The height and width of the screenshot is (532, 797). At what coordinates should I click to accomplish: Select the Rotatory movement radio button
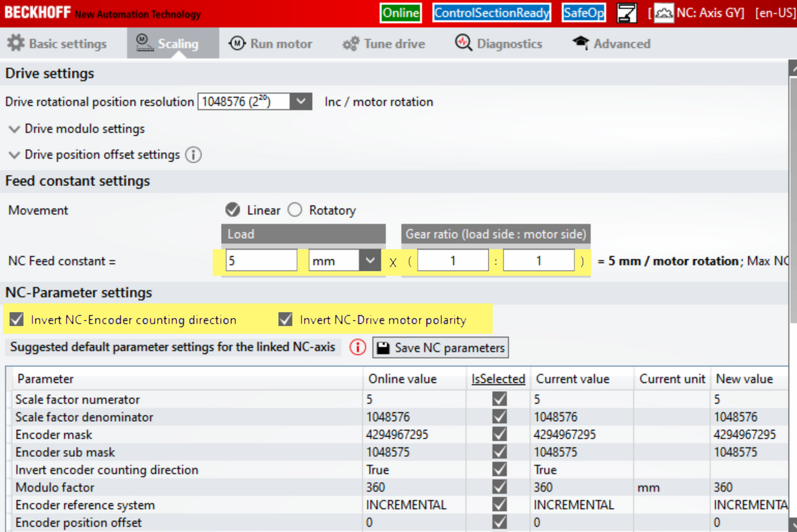coord(295,211)
